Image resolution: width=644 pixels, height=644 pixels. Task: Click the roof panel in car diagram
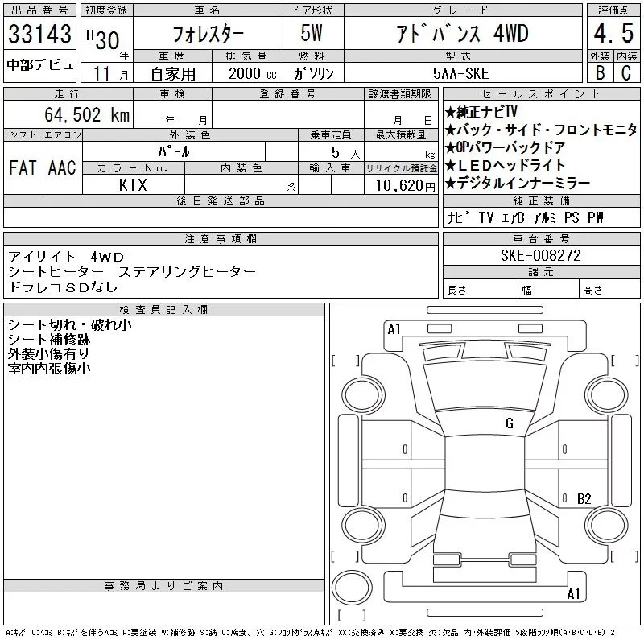485,464
